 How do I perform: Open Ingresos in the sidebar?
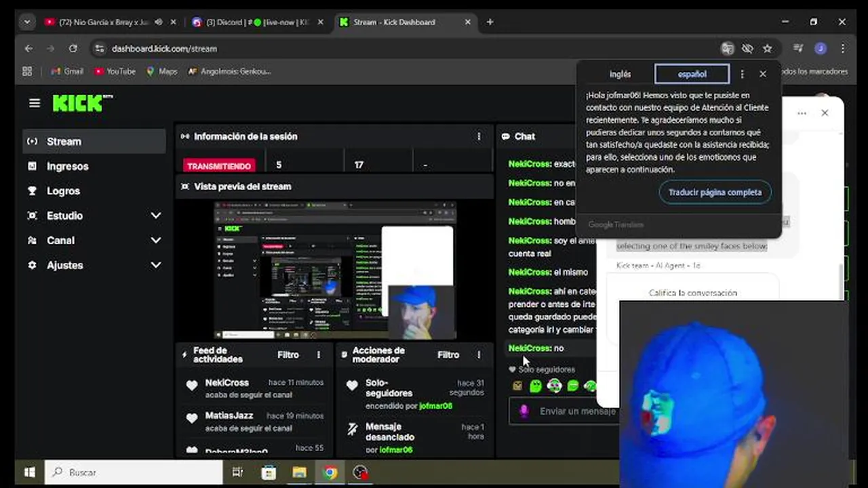tap(94, 166)
